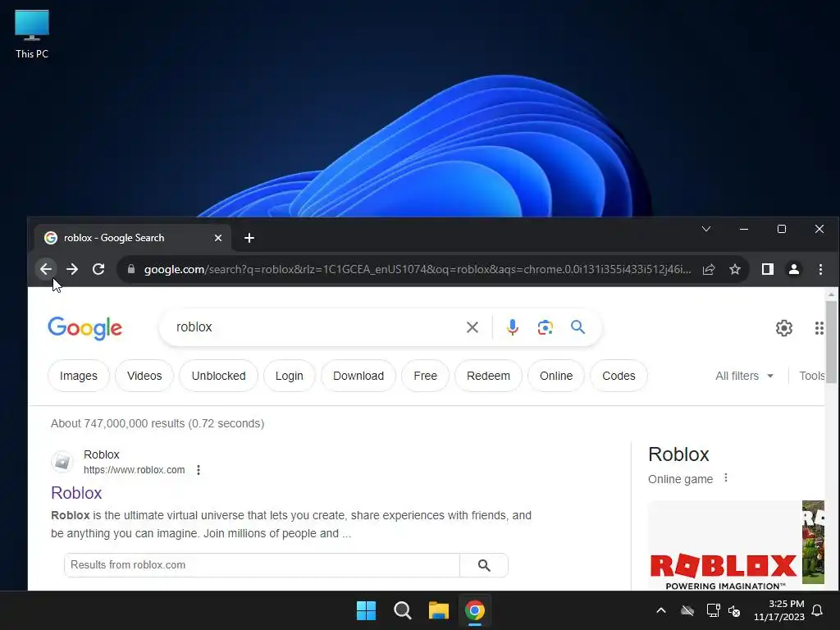This screenshot has width=840, height=630.
Task: Open the Chrome profile avatar
Action: (794, 269)
